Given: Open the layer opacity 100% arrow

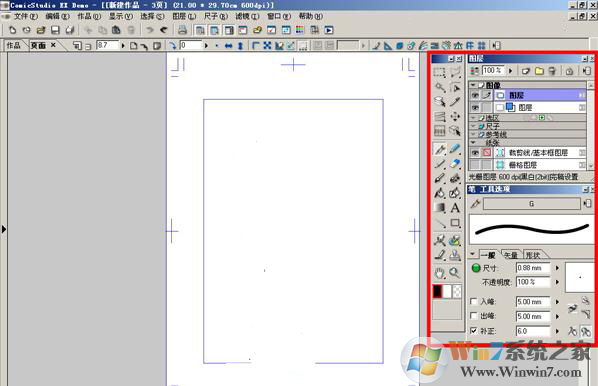Looking at the screenshot, I should 510,71.
